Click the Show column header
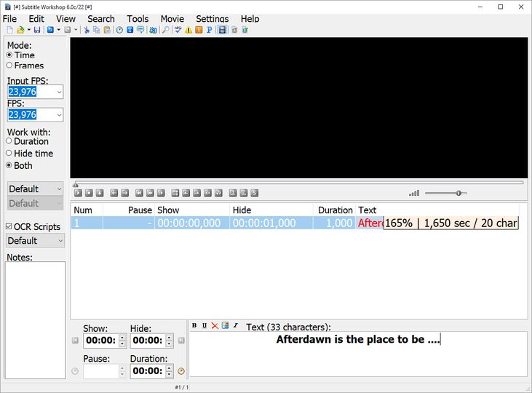 point(192,210)
